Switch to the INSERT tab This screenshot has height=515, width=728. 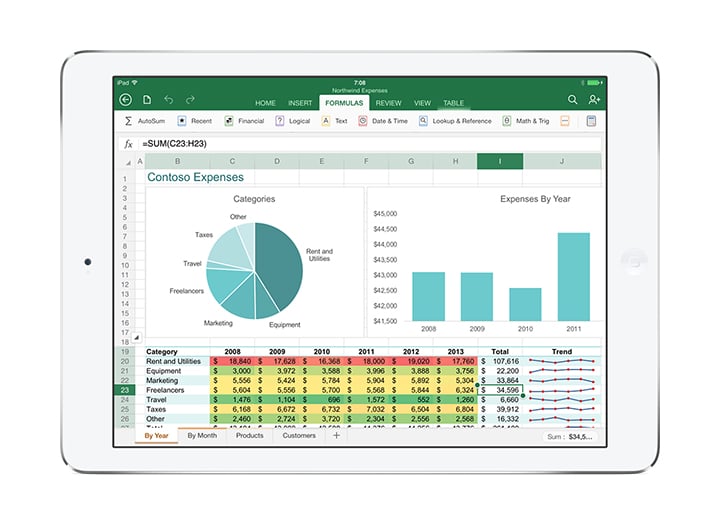pos(300,103)
